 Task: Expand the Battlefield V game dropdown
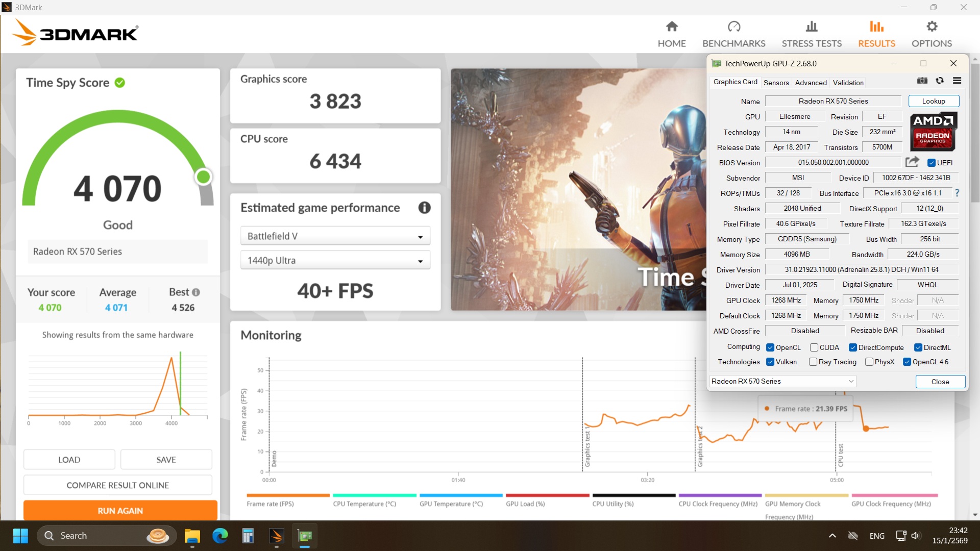335,236
